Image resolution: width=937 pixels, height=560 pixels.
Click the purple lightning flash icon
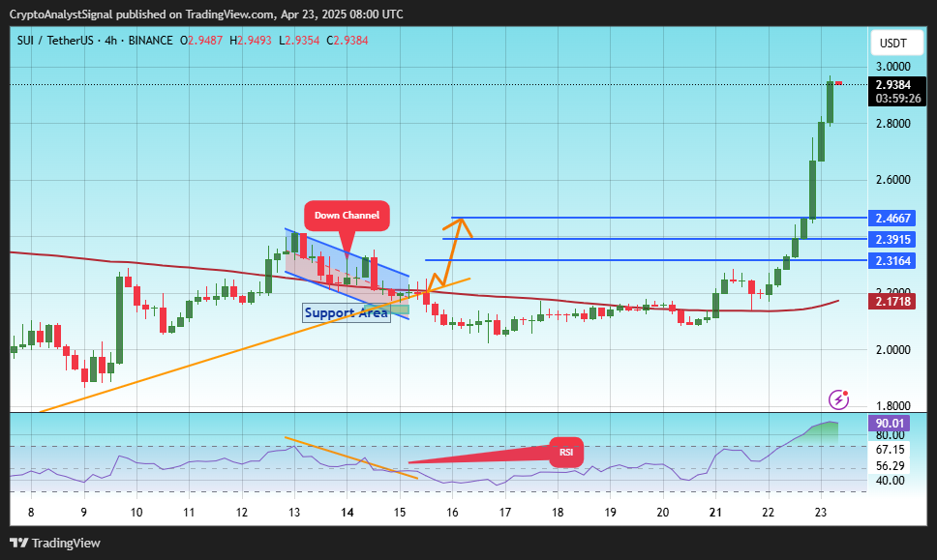tap(838, 399)
